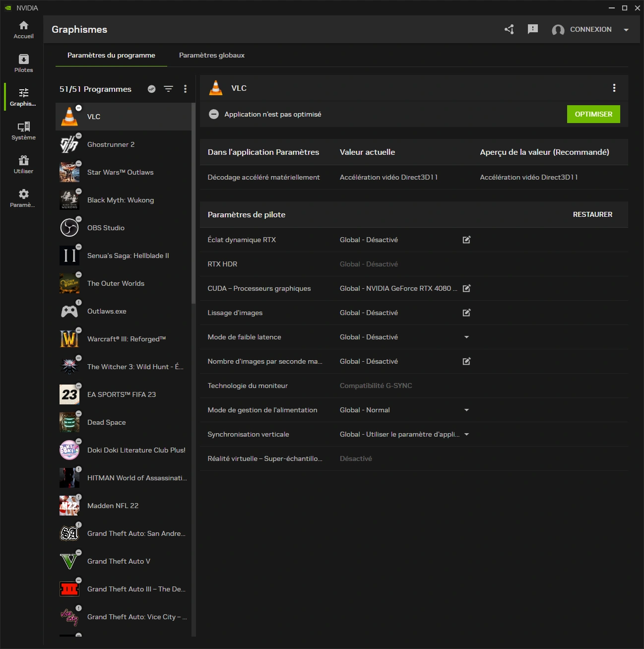This screenshot has height=649, width=644.
Task: Select the OBS Studio program icon
Action: coord(69,228)
